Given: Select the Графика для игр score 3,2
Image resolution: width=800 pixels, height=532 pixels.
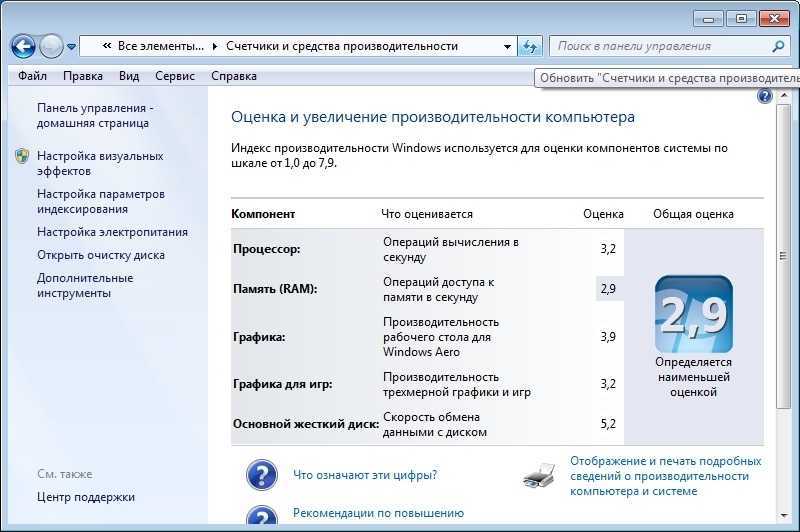Looking at the screenshot, I should point(608,384).
